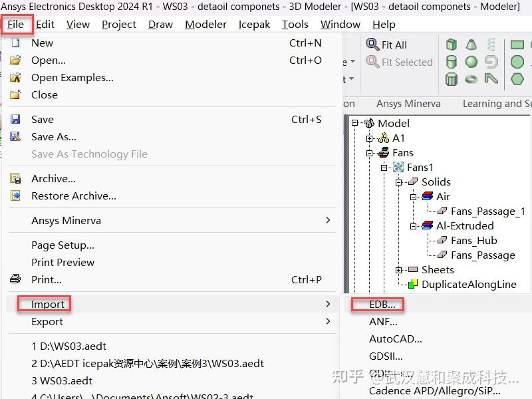Collapse the Model root node
The height and width of the screenshot is (399, 532).
click(355, 123)
